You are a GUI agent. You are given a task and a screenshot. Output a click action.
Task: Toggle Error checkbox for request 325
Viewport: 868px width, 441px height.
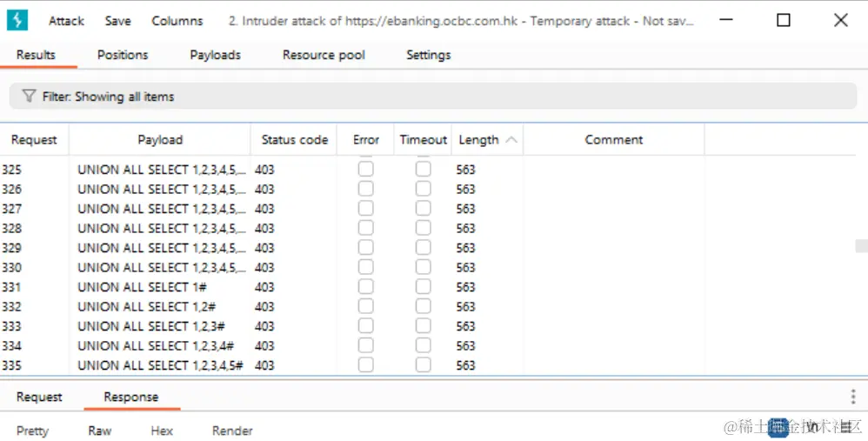(366, 169)
